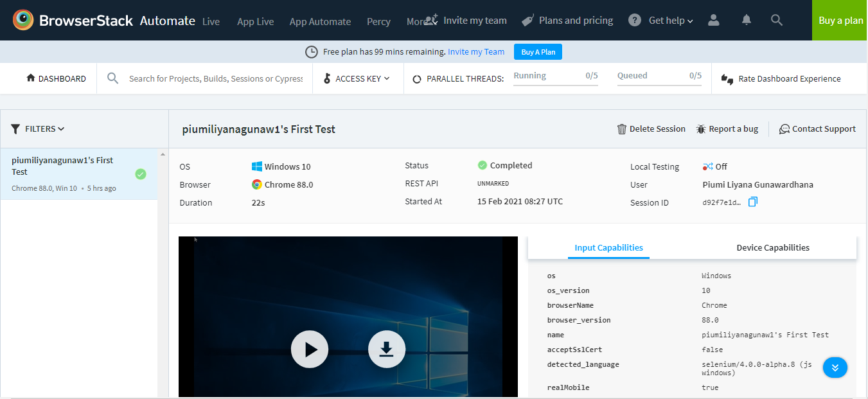Click the Invite my team person icon

431,19
